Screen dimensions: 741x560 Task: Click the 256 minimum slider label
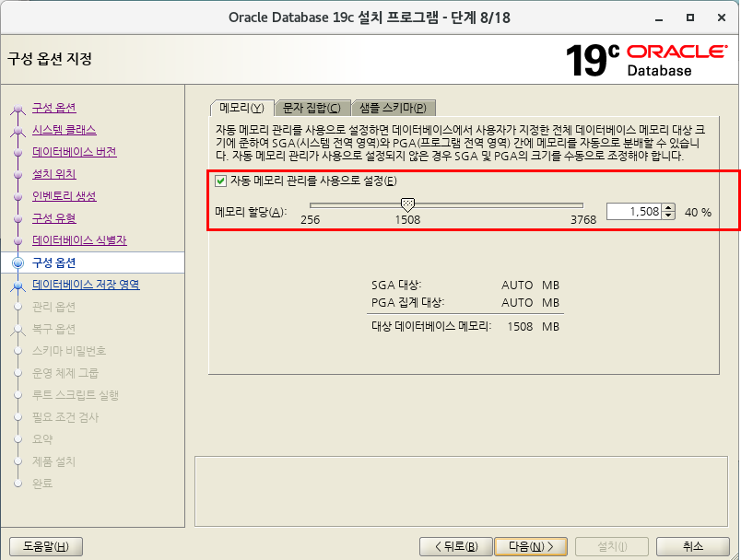(x=310, y=219)
